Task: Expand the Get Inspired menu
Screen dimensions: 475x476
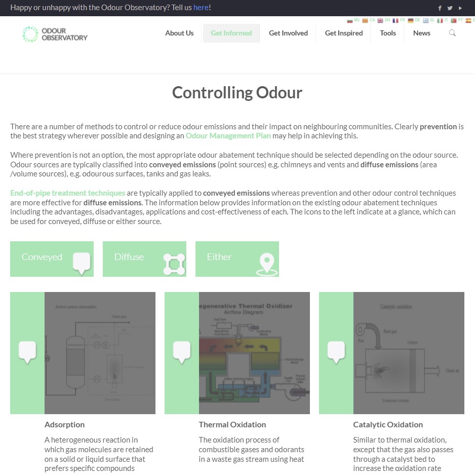Action: coord(344,33)
